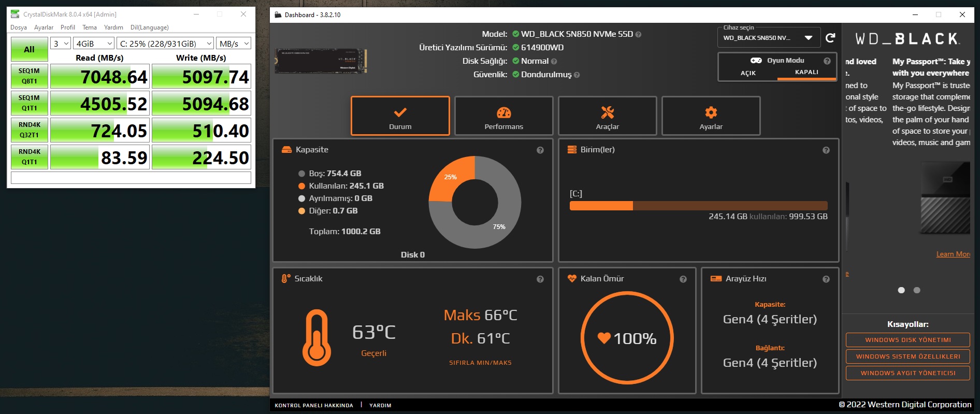Open help icon next to Model name
The image size is (980, 414).
[638, 34]
